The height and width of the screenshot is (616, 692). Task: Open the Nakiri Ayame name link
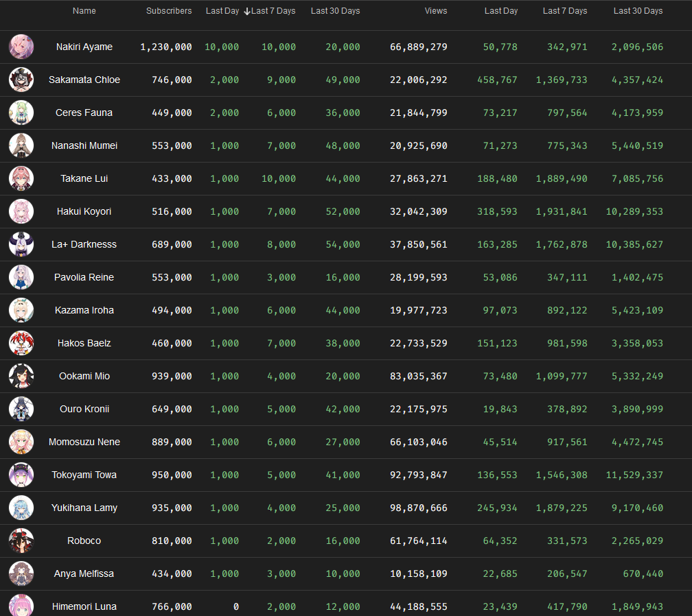pyautogui.click(x=84, y=47)
